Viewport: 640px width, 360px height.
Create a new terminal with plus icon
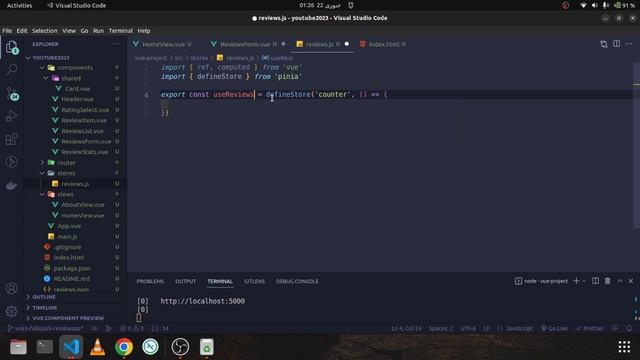[x=576, y=281]
